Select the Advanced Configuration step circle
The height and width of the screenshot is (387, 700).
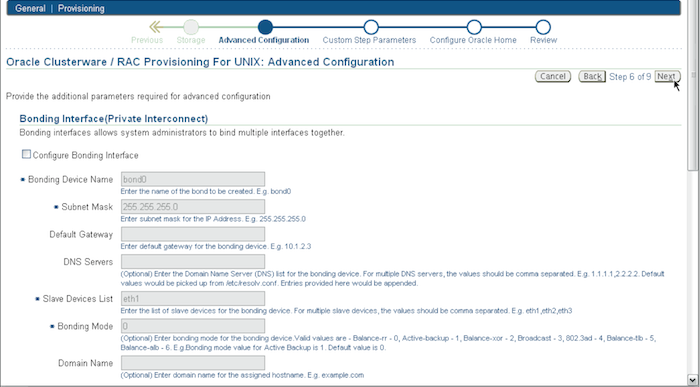point(265,27)
